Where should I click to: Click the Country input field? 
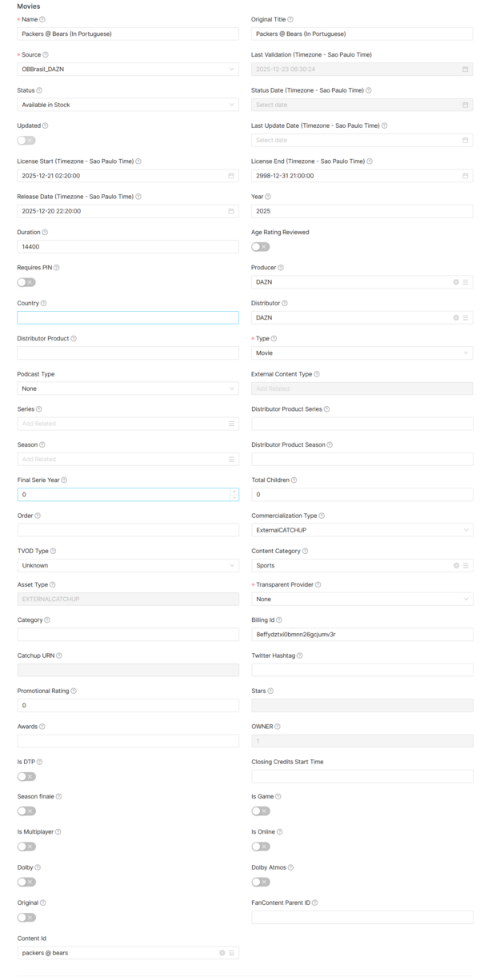(128, 317)
